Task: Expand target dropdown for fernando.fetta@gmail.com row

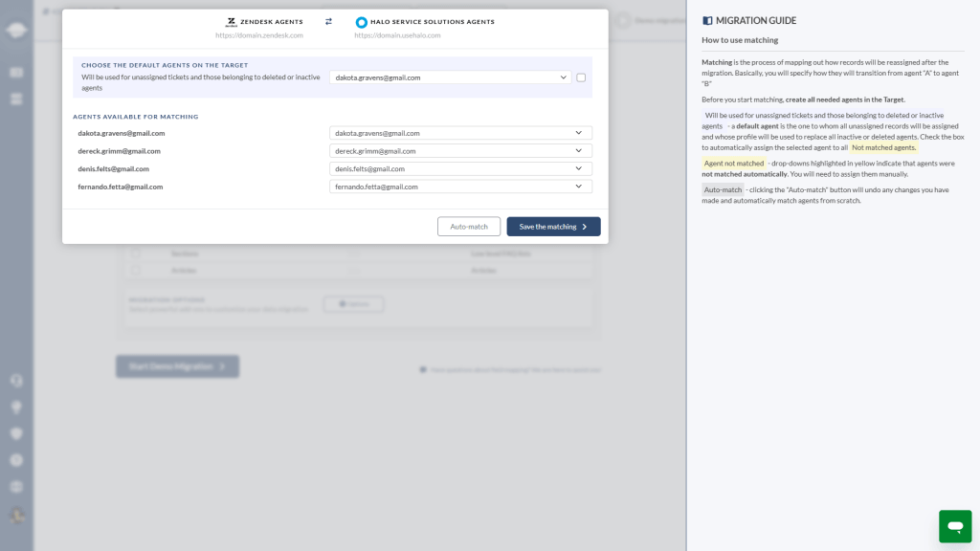Action: pos(460,187)
